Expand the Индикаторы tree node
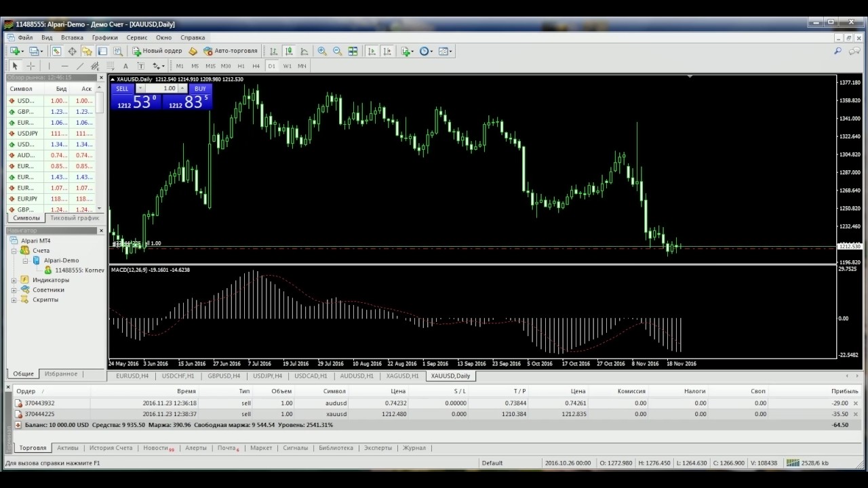Viewport: 868px width, 488px height. pos(14,280)
